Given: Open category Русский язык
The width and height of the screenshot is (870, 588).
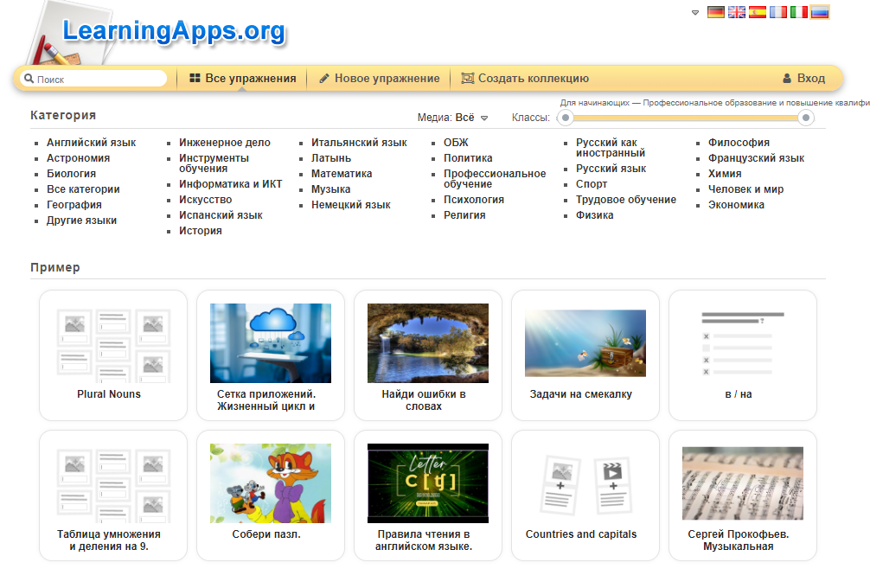Looking at the screenshot, I should click(611, 169).
